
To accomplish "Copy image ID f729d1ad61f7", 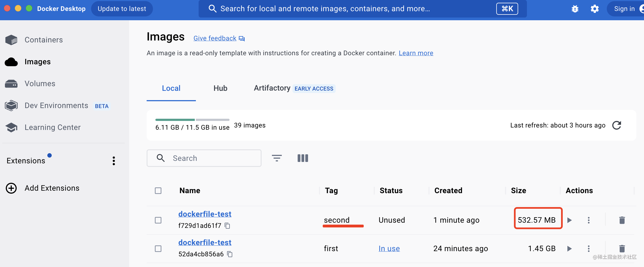I will click(227, 226).
